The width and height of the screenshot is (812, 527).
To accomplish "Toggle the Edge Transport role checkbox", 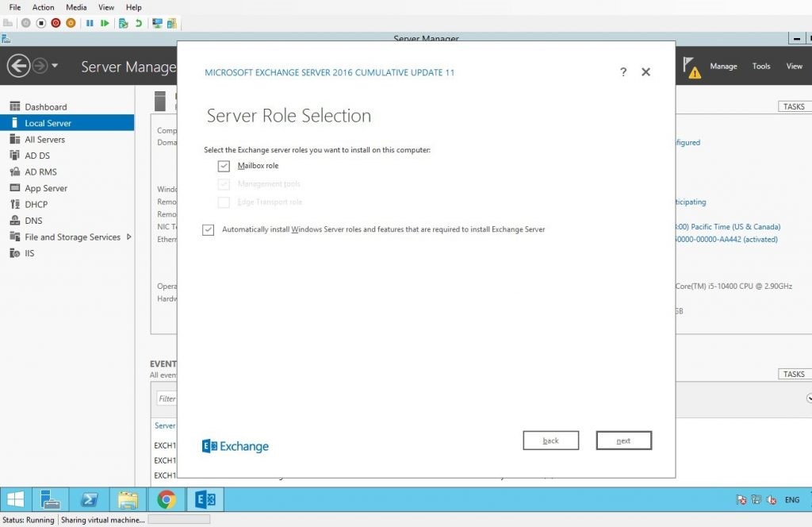I will tap(224, 202).
